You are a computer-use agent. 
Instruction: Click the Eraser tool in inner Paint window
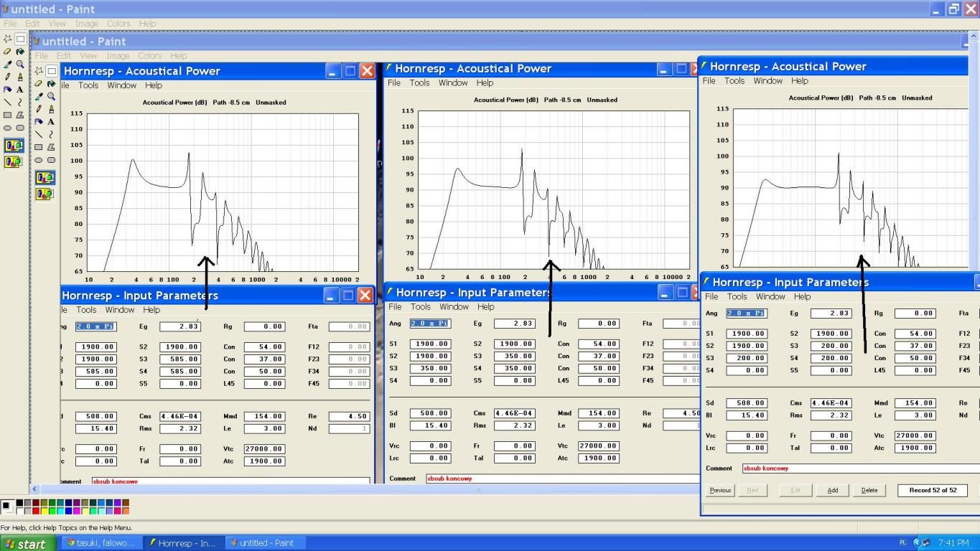[39, 83]
